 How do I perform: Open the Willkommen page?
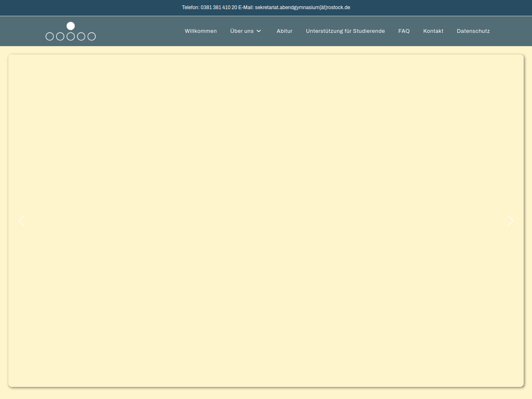point(201,31)
